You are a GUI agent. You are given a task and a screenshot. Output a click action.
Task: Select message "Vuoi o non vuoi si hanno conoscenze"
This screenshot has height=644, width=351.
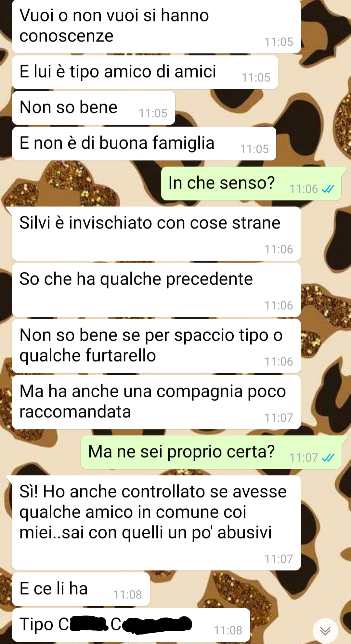[x=156, y=27]
